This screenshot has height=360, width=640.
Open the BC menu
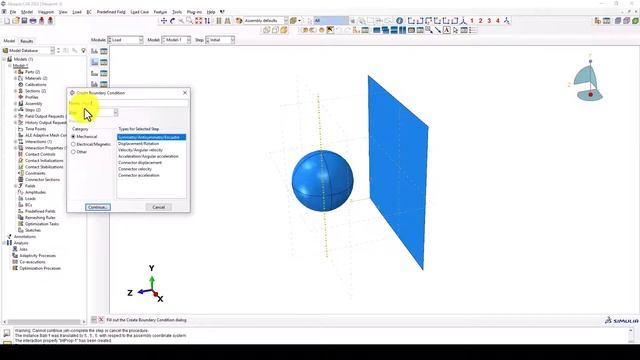[x=89, y=12]
